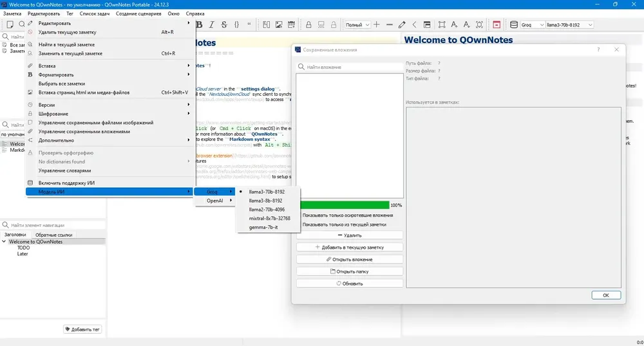Viewport: 644px width, 346px height.
Task: Increase font size with A-up icon
Action: pyautogui.click(x=454, y=24)
